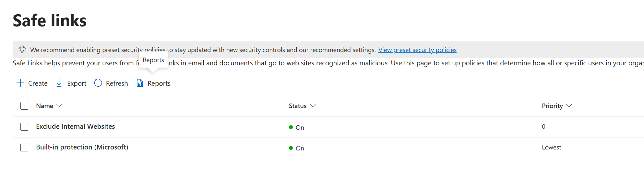Open the View preset security policies link
This screenshot has width=644, height=187.
pyautogui.click(x=417, y=49)
